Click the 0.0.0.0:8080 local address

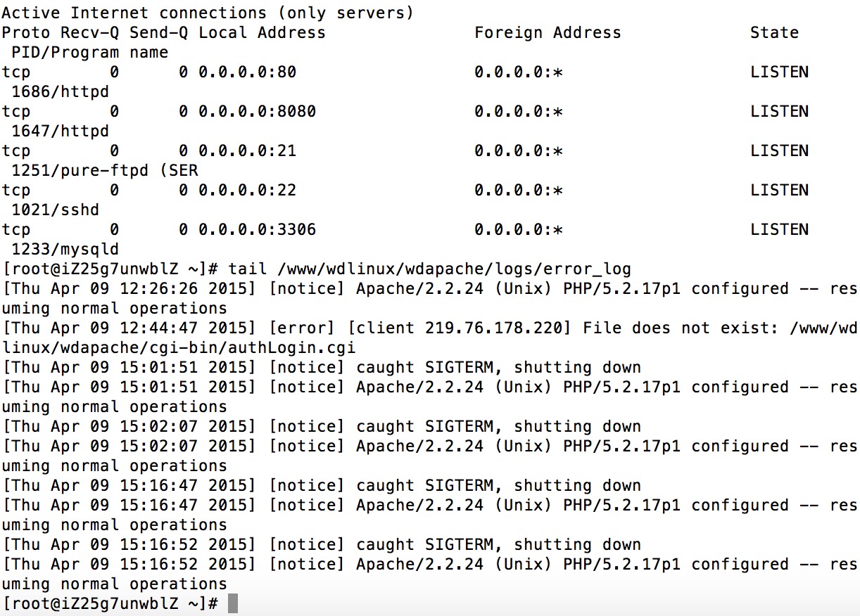pyautogui.click(x=257, y=112)
